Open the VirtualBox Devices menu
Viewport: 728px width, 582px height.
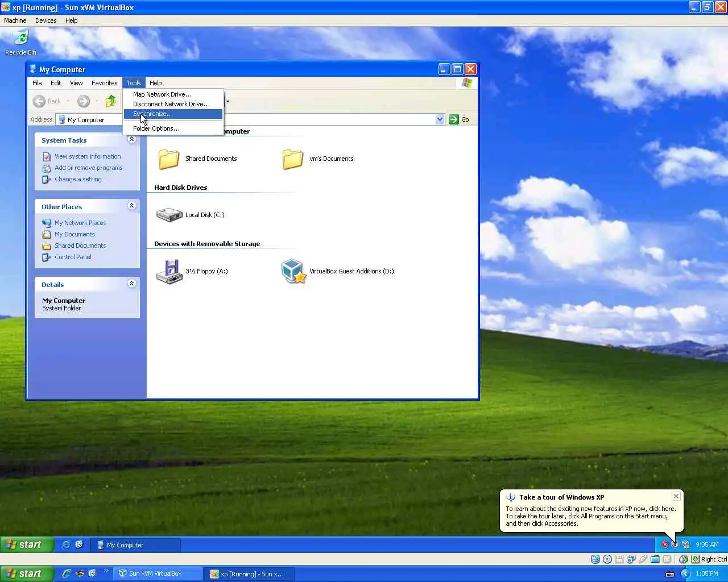tap(45, 20)
